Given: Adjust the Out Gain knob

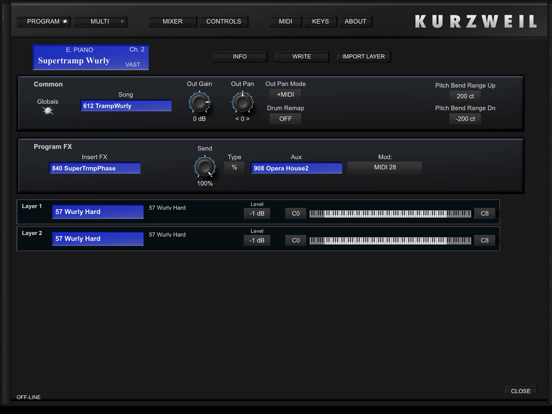Looking at the screenshot, I should click(x=200, y=102).
